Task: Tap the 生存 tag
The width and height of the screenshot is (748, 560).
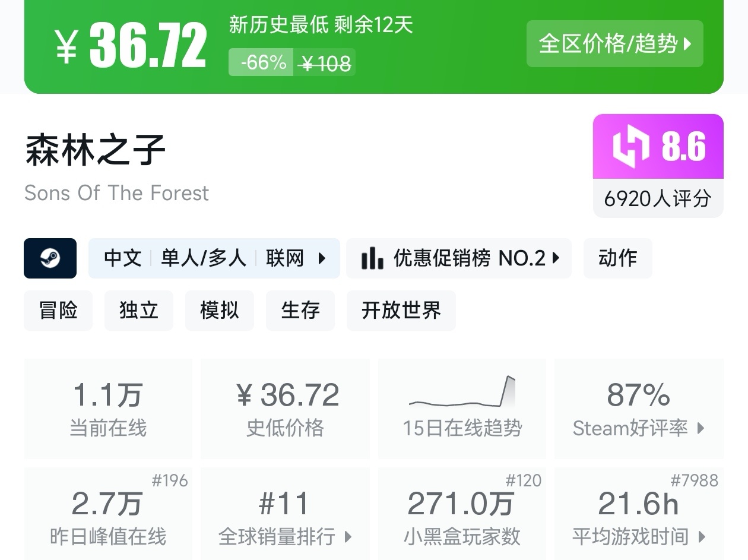Action: click(300, 310)
